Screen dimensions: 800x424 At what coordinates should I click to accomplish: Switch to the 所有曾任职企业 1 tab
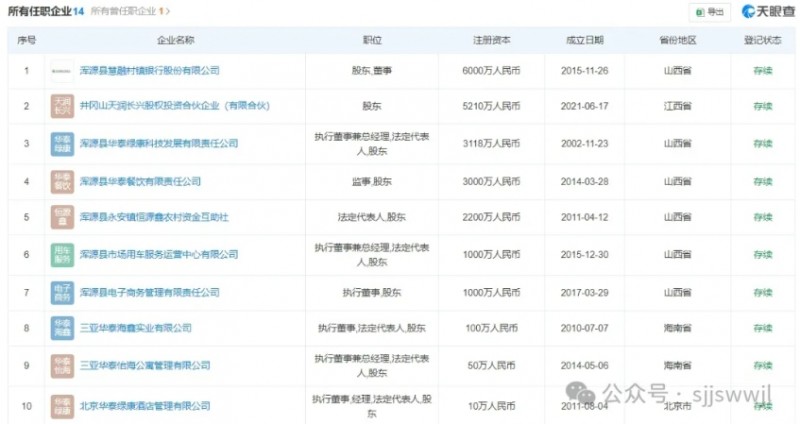click(x=130, y=11)
